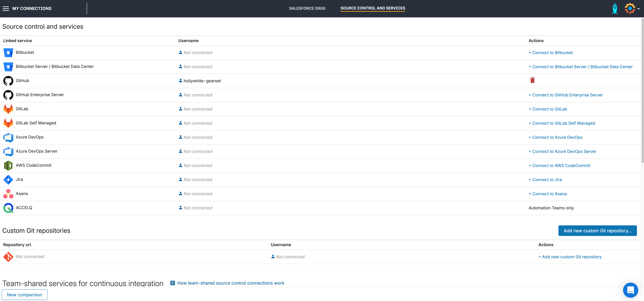Open the Gearset account avatar dropdown
This screenshot has width=644, height=301.
tap(631, 8)
